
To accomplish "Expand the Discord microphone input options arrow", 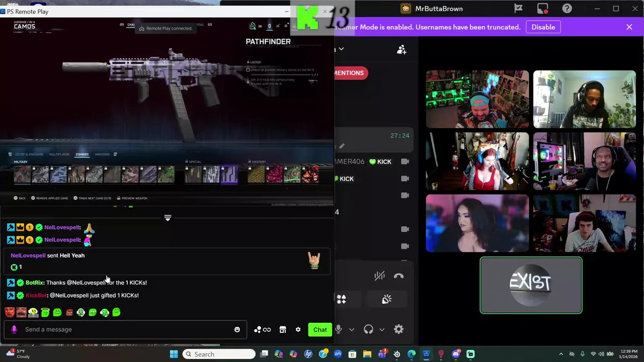I will [351, 330].
